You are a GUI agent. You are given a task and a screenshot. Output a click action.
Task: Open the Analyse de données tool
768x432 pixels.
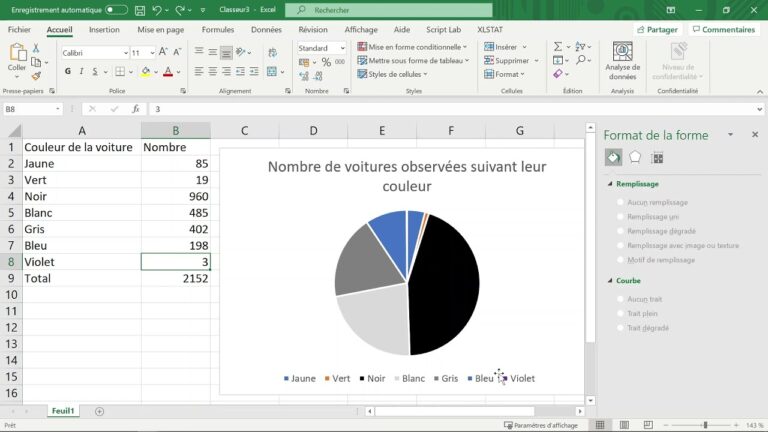[x=623, y=61]
